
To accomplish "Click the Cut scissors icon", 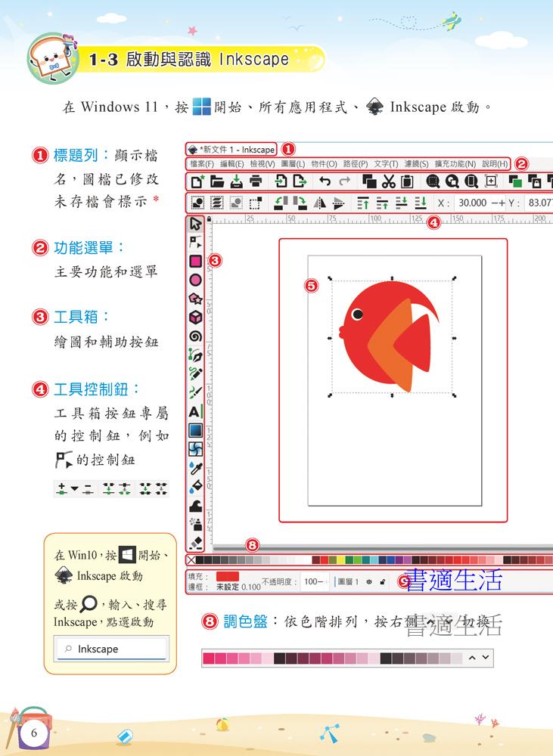I will tap(388, 181).
